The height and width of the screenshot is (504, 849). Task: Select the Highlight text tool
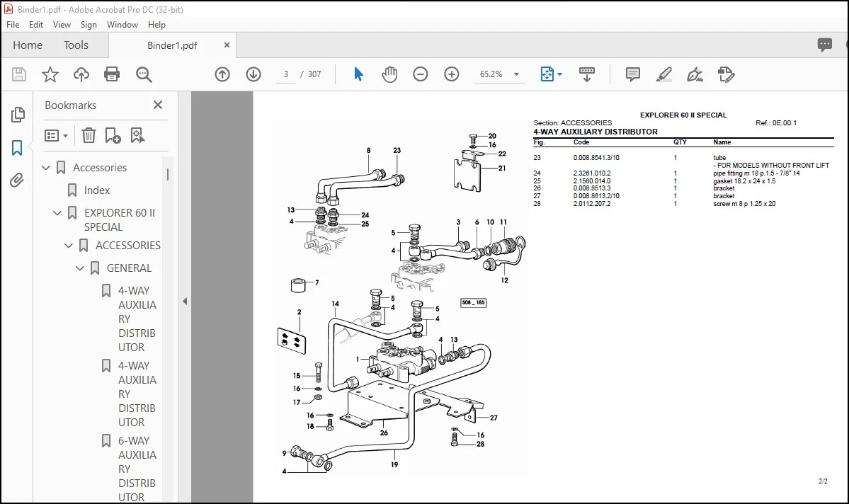click(663, 74)
